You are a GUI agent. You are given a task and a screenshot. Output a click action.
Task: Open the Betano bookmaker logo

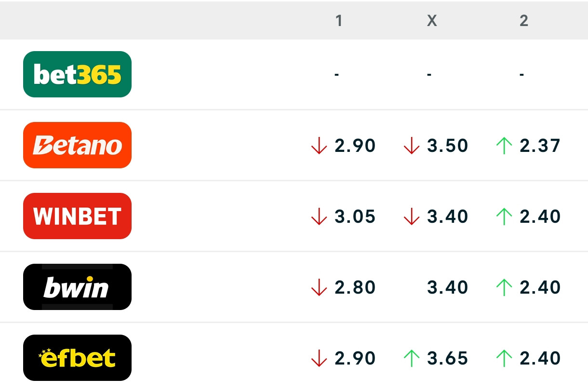[x=77, y=145]
